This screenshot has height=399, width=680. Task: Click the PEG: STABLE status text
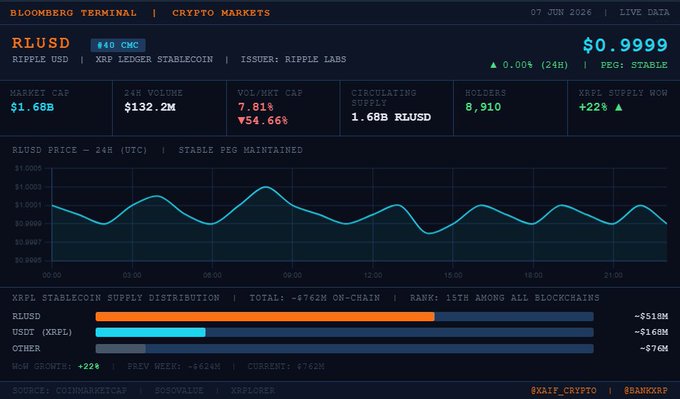[634, 65]
